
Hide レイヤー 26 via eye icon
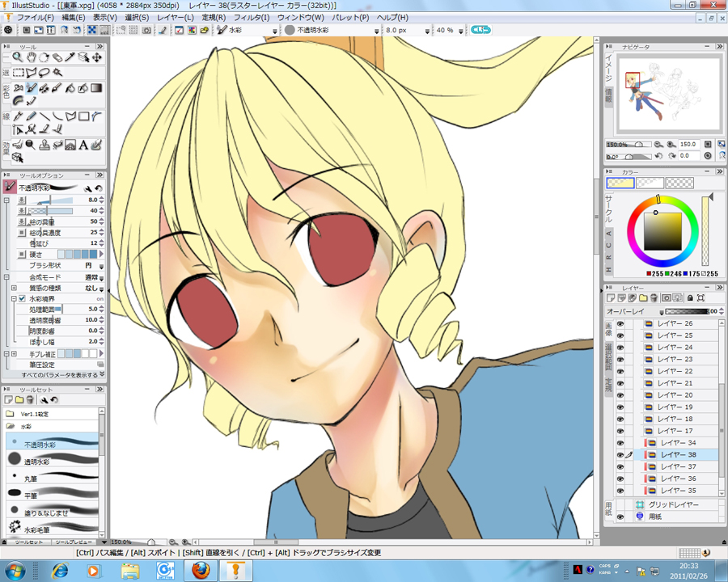620,323
